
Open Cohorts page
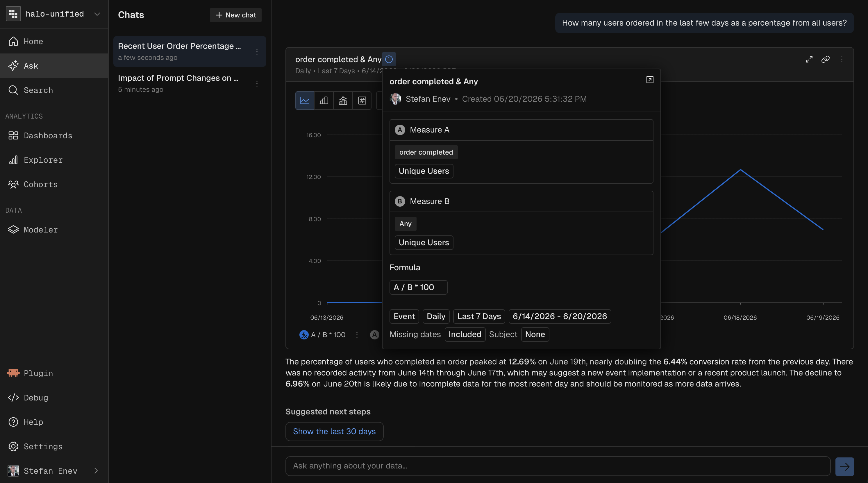pyautogui.click(x=54, y=184)
